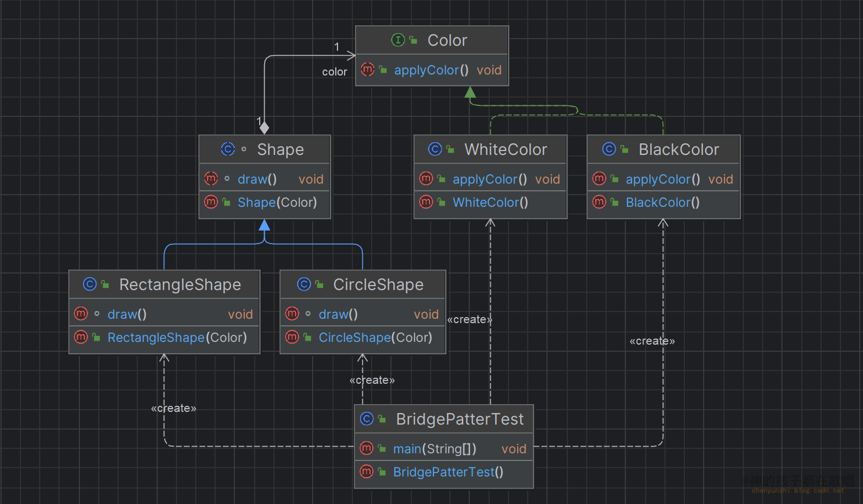Click applyColor() method in BlackColor
The width and height of the screenshot is (863, 504).
pyautogui.click(x=663, y=179)
